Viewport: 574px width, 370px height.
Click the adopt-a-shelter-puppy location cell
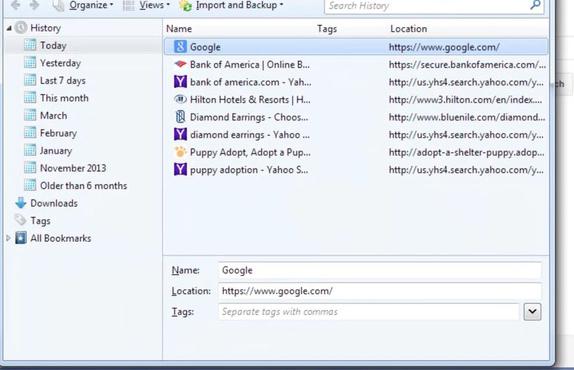466,153
